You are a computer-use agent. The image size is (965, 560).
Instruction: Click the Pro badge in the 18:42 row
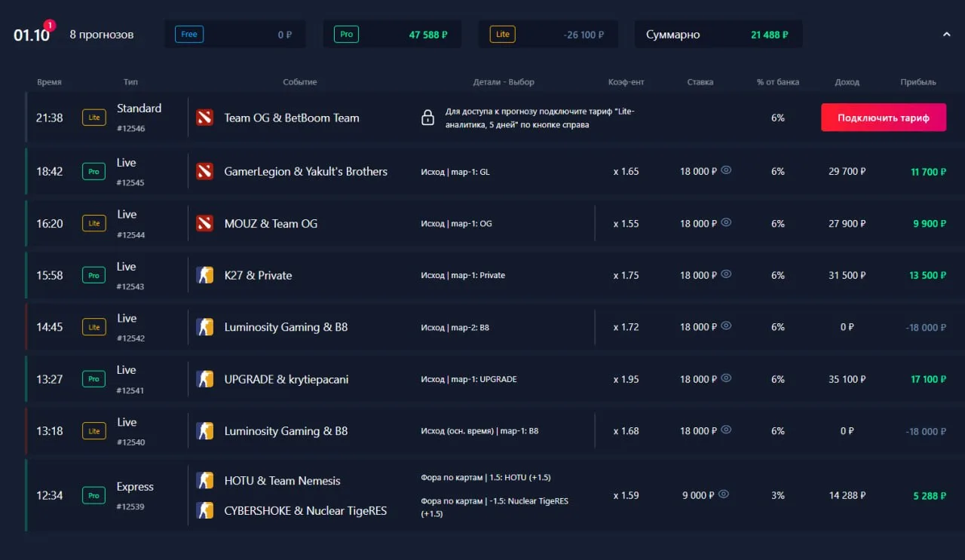tap(94, 171)
